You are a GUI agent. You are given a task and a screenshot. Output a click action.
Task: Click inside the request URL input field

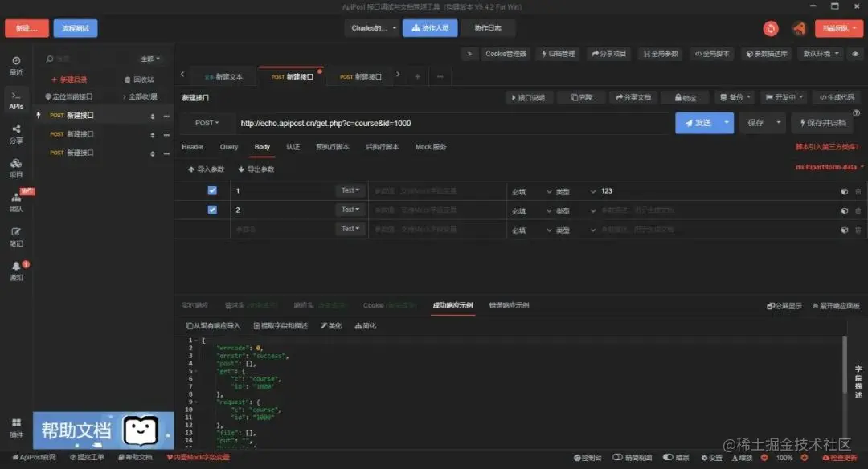402,123
